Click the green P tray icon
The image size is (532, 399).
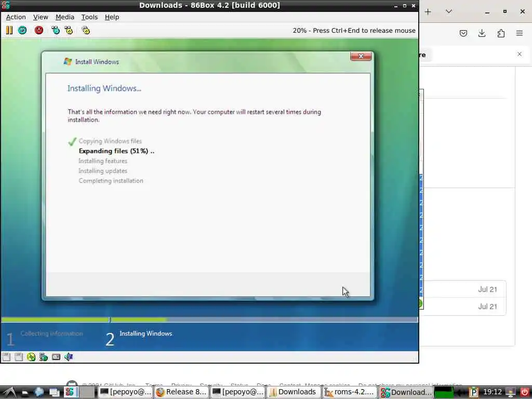[x=474, y=393]
